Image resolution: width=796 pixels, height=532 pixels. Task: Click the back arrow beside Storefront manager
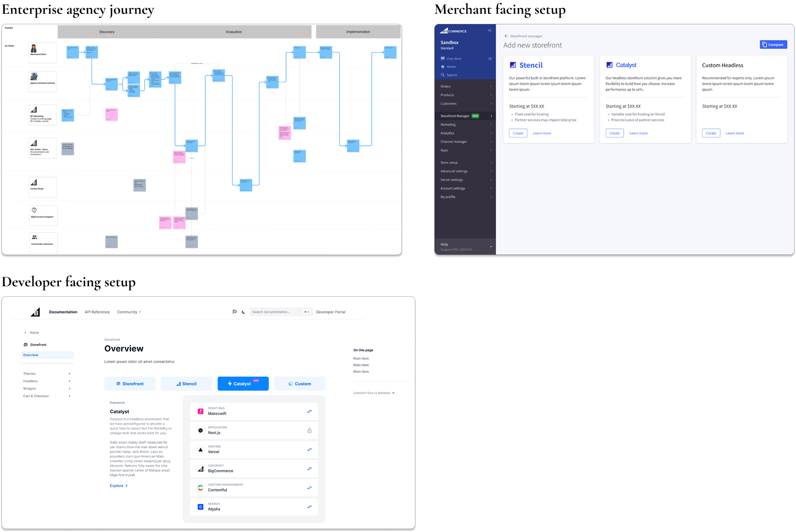[x=506, y=36]
